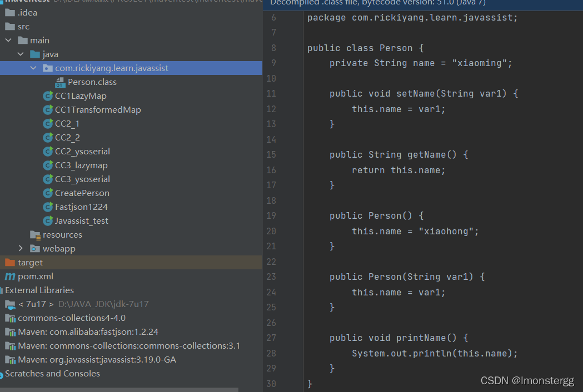Click the CC3_lazymap class icon
This screenshot has height=392, width=583.
click(x=48, y=165)
